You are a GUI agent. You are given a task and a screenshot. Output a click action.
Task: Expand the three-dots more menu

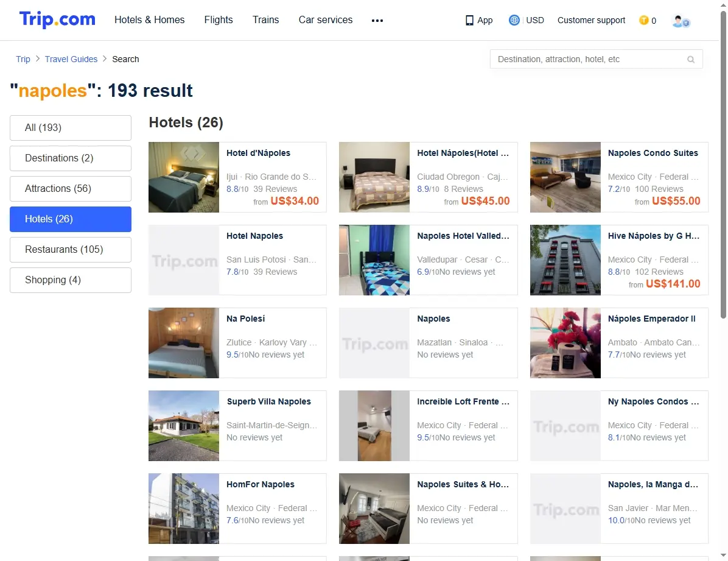coord(377,21)
